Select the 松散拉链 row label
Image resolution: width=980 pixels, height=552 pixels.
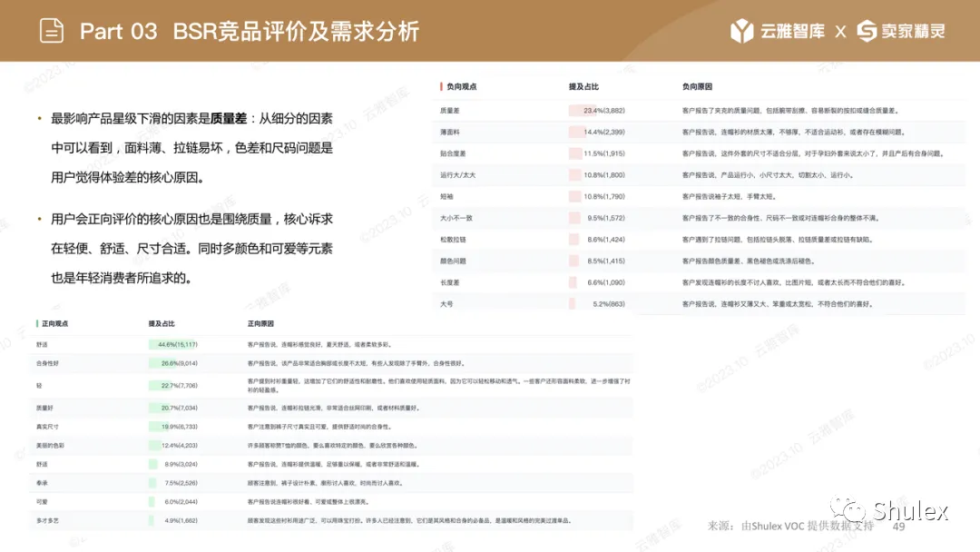[x=453, y=240]
